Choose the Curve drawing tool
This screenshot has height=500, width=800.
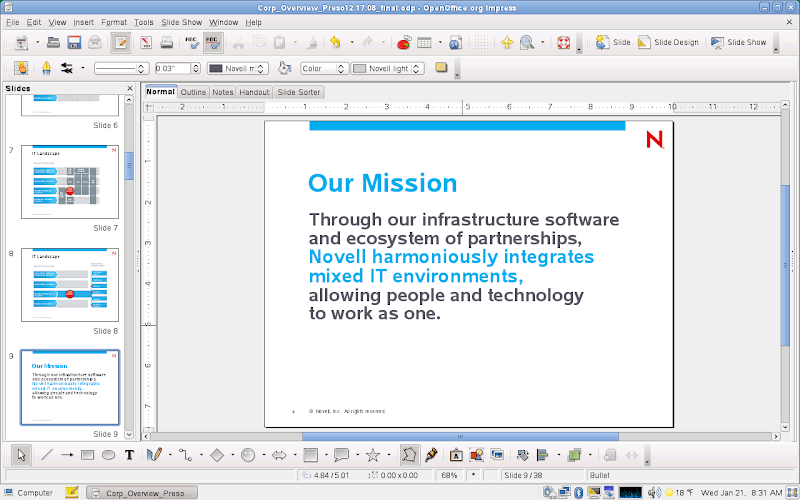pos(154,455)
